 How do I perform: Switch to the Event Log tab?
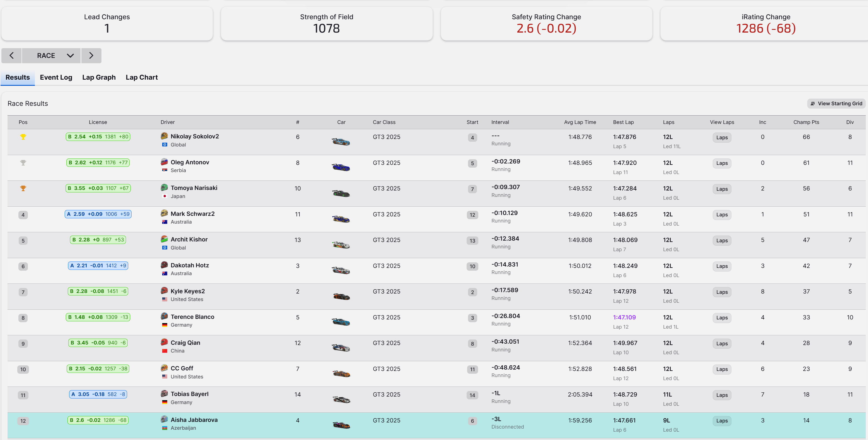pos(56,77)
